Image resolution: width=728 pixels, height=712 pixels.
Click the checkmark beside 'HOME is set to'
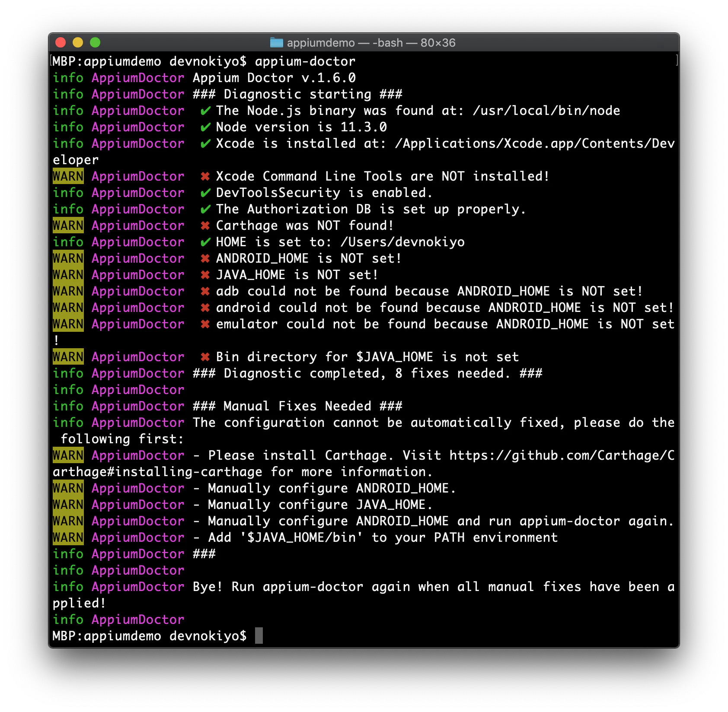(206, 242)
